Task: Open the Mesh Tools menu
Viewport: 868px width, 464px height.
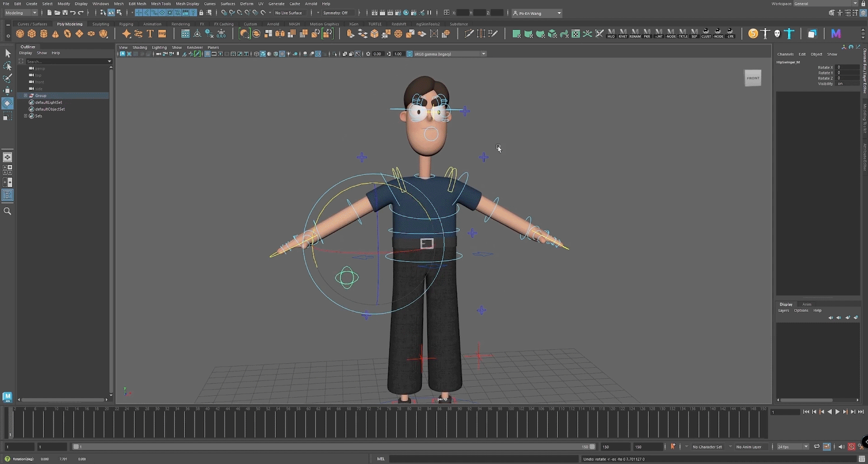Action: point(160,4)
